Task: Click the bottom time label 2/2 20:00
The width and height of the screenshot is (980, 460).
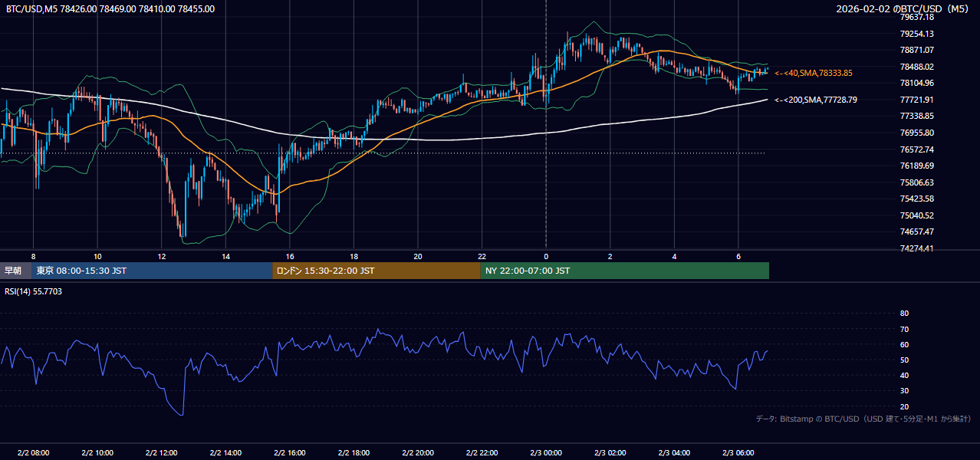Action: pyautogui.click(x=418, y=452)
